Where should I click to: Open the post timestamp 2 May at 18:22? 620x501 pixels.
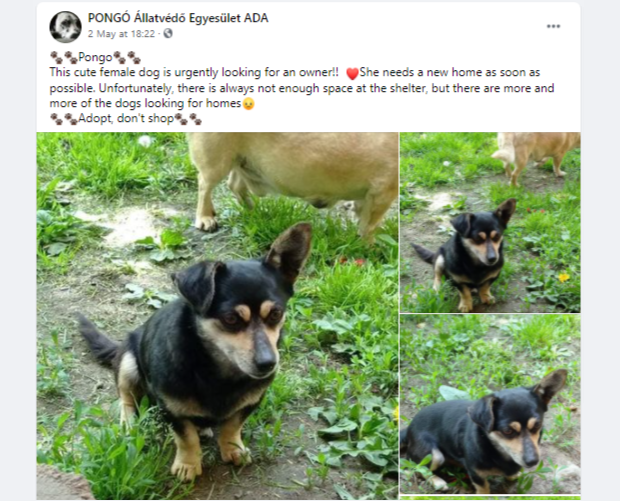121,34
